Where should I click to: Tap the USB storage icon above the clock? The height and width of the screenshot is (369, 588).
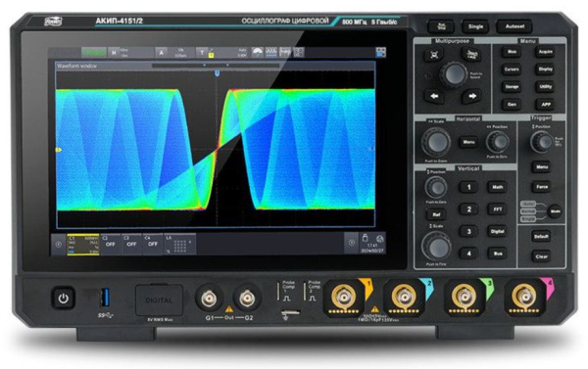[x=365, y=238]
